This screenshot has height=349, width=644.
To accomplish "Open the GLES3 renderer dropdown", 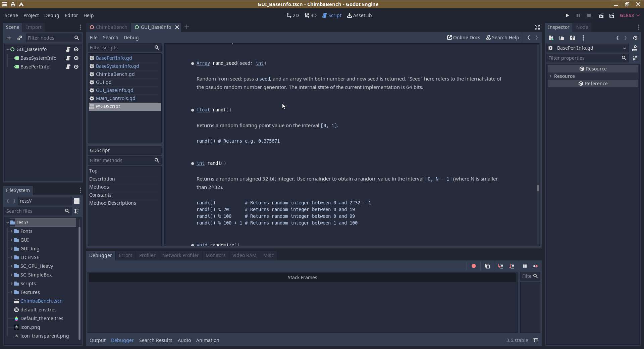I will click(x=630, y=15).
